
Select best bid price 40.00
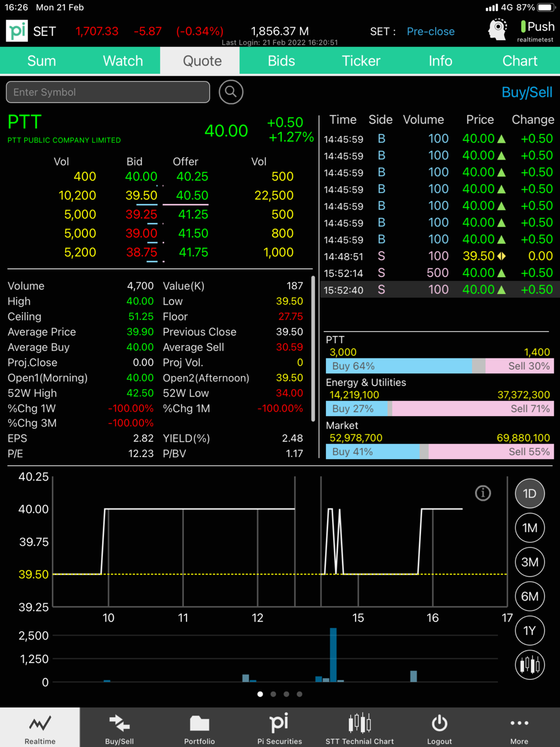(141, 176)
